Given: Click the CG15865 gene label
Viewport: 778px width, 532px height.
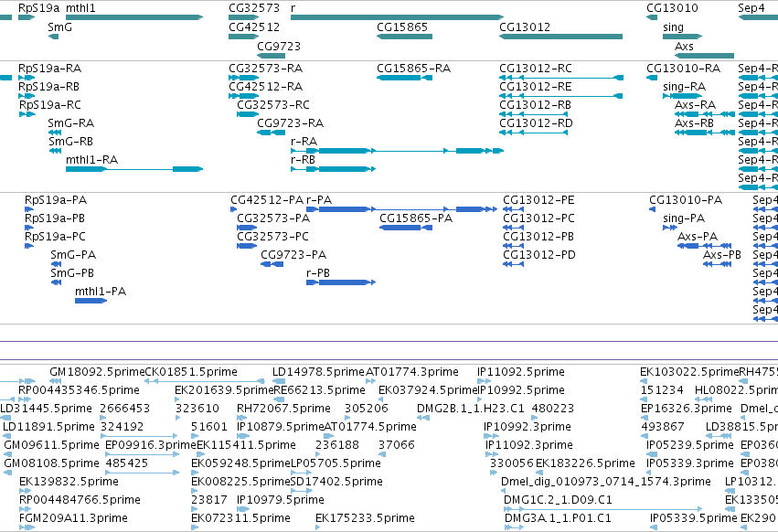Looking at the screenshot, I should (x=402, y=27).
